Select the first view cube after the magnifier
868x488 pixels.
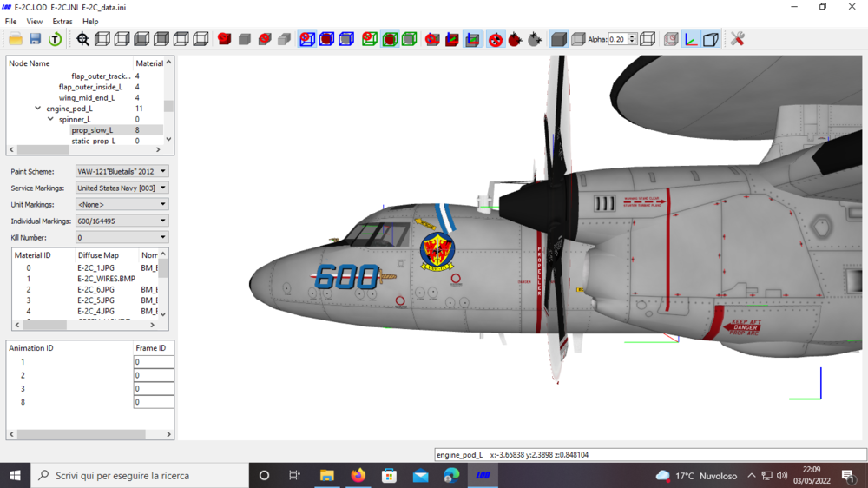tap(102, 39)
